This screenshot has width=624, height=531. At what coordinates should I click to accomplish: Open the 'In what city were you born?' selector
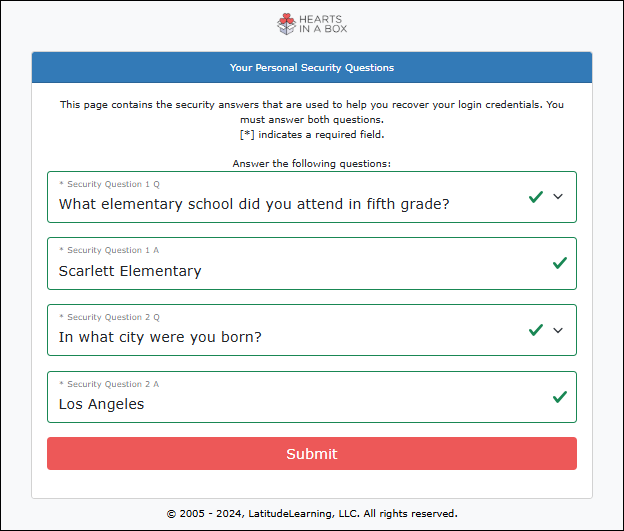(160, 337)
